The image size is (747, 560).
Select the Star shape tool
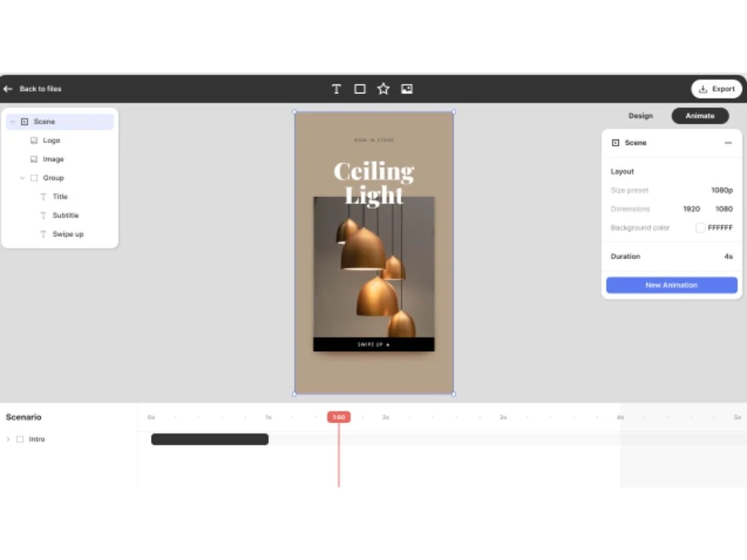383,88
